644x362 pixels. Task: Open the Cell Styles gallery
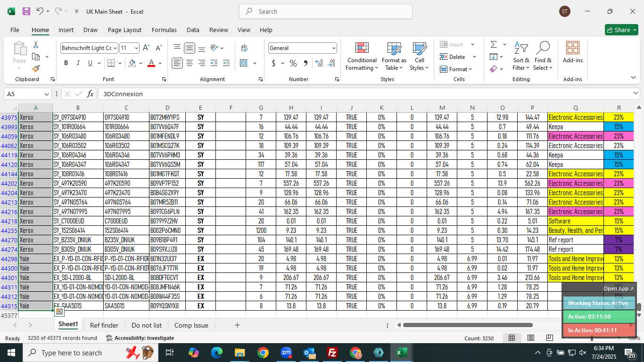click(419, 56)
